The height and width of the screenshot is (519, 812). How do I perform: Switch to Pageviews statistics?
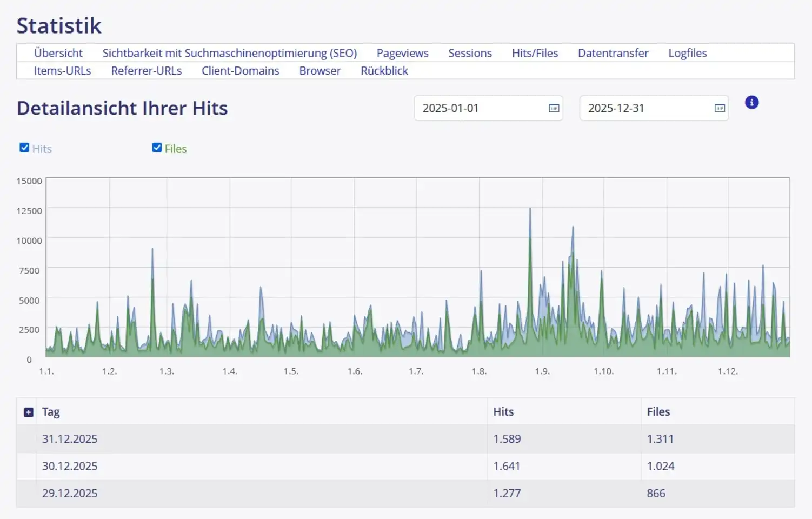click(402, 53)
